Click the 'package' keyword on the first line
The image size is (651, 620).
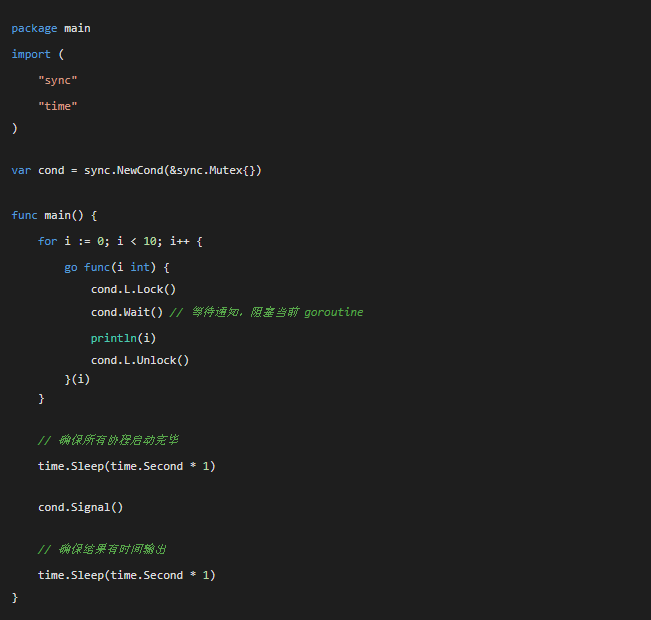coord(35,28)
